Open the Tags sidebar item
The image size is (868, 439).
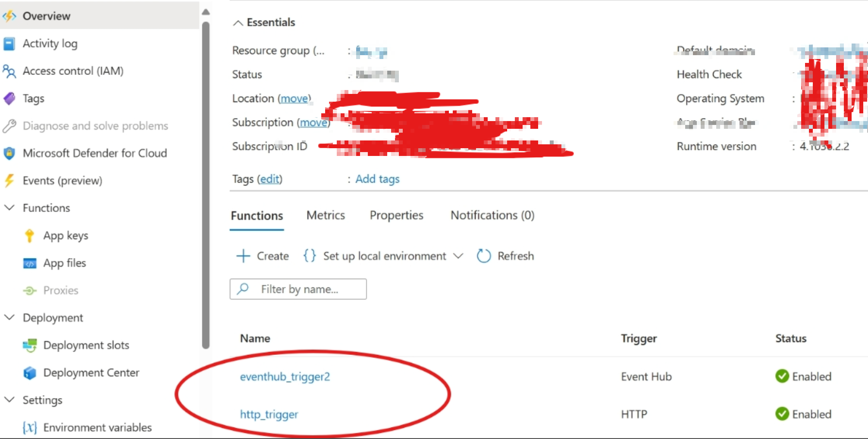[33, 98]
